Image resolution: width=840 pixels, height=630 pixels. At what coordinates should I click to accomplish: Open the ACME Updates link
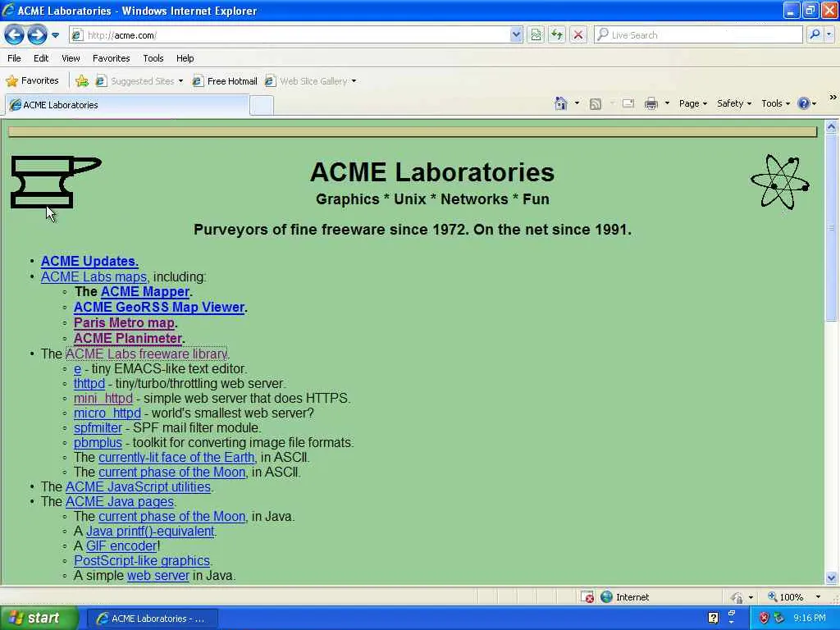point(89,262)
